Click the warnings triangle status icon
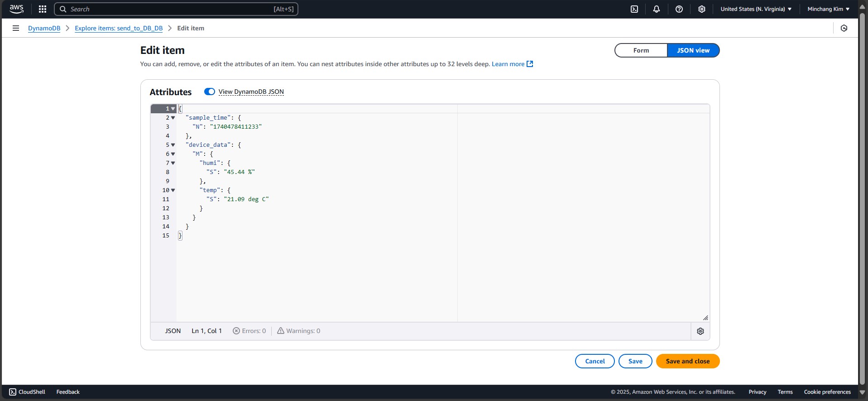 tap(281, 331)
